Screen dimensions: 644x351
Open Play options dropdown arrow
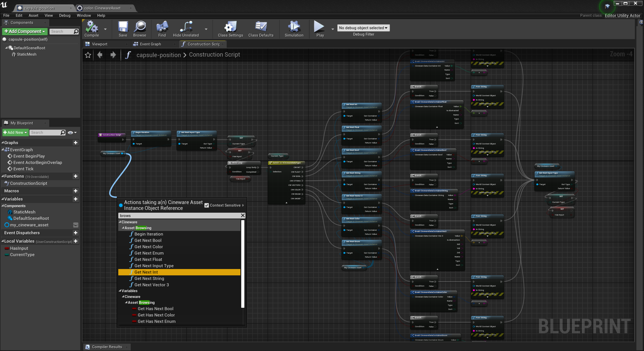[333, 29]
